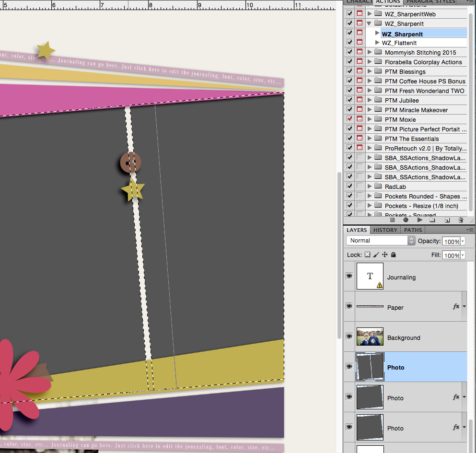Delete action using the trash icon

[461, 220]
